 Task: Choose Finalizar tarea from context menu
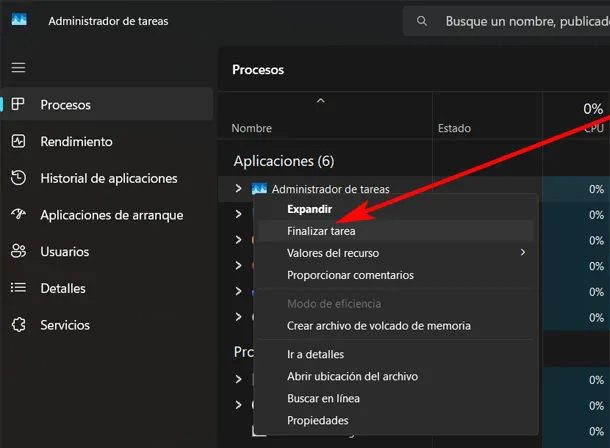(320, 231)
